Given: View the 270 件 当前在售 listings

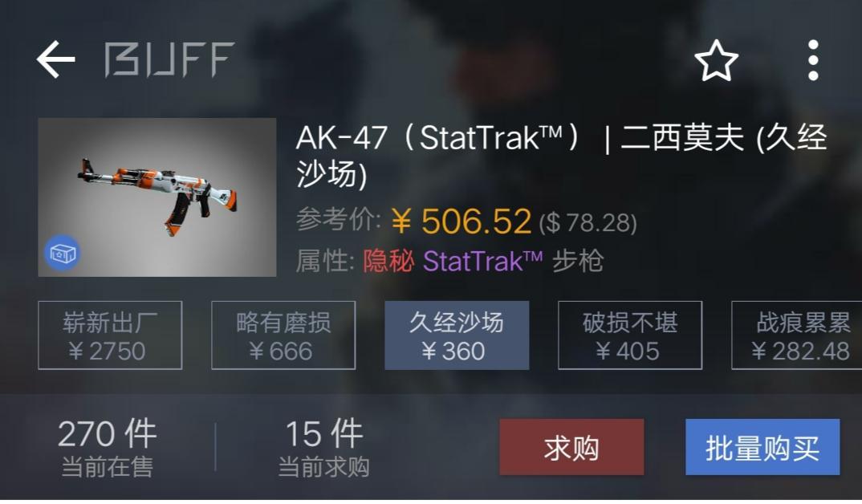Looking at the screenshot, I should point(108,448).
